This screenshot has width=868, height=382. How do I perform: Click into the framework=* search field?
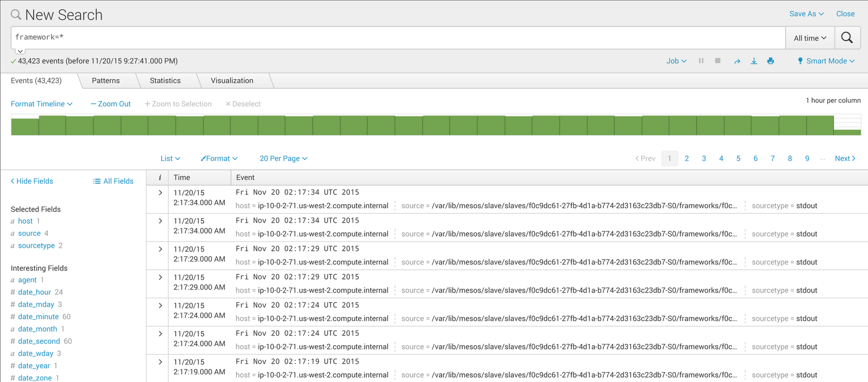point(398,38)
